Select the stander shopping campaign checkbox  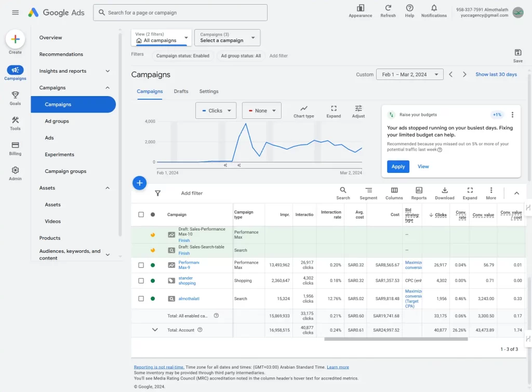coord(141,280)
